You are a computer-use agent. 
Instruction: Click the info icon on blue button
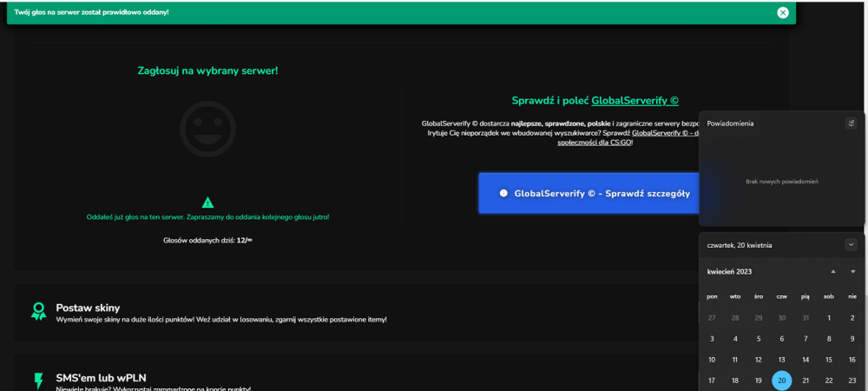click(503, 193)
